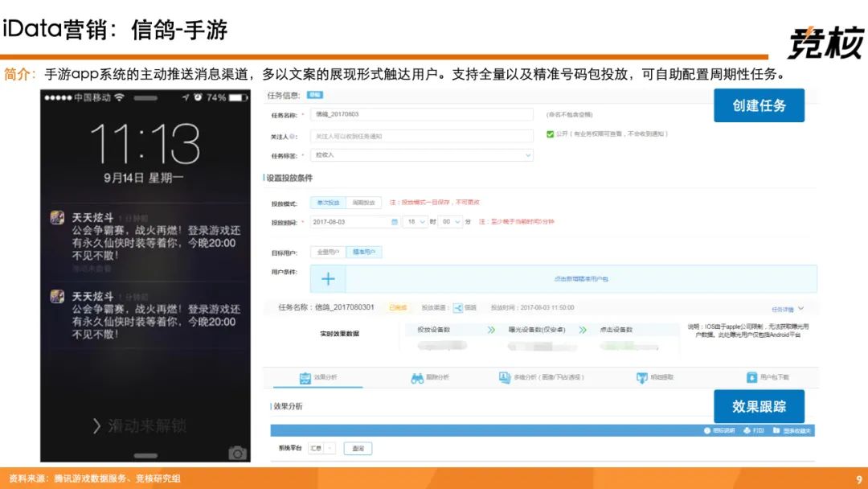868x489 pixels.
Task: Click the 任务名称 input field
Action: tap(422, 115)
